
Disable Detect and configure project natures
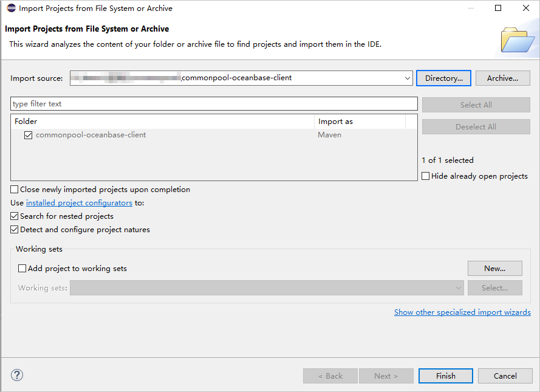(x=15, y=230)
